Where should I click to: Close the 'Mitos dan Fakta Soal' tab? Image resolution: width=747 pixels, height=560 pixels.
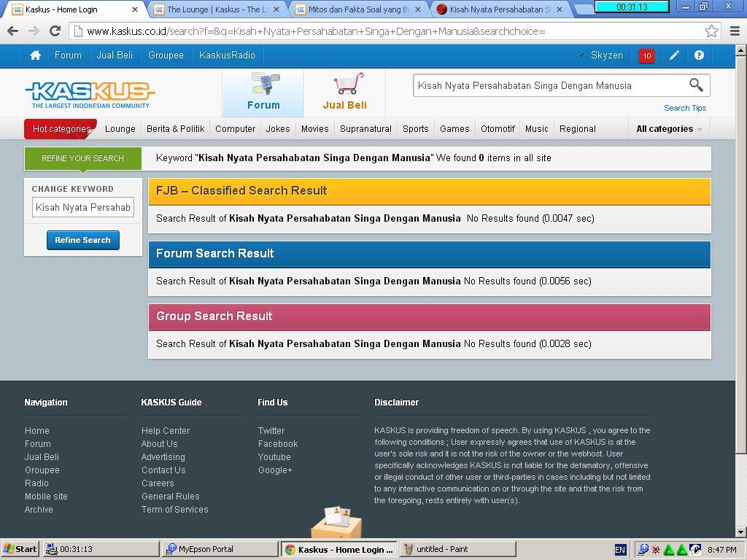click(x=418, y=9)
